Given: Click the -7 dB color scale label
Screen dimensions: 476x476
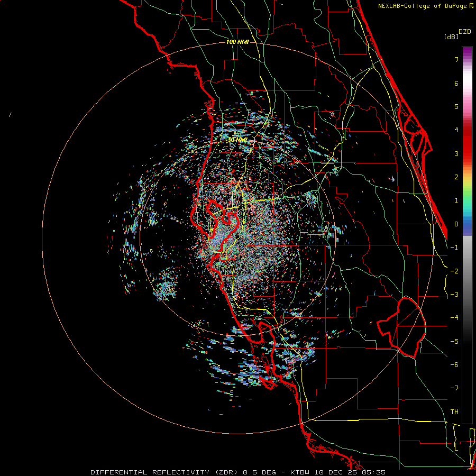Looking at the screenshot, I should pos(454,388).
